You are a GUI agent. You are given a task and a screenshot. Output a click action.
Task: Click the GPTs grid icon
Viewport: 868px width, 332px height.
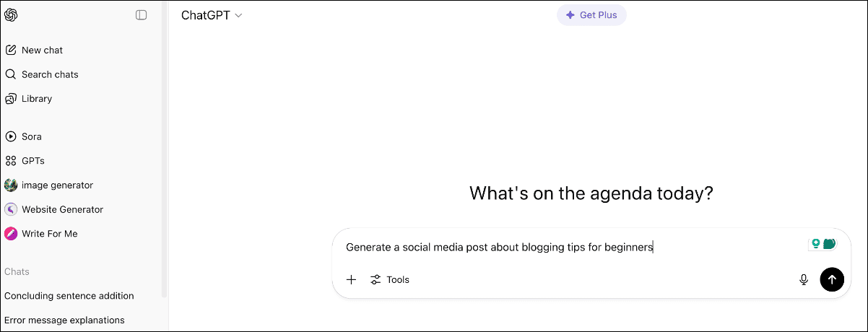point(11,161)
